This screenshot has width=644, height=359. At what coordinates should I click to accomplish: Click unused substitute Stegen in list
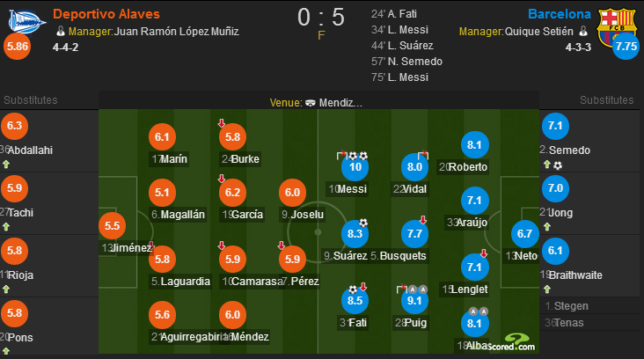click(x=567, y=306)
